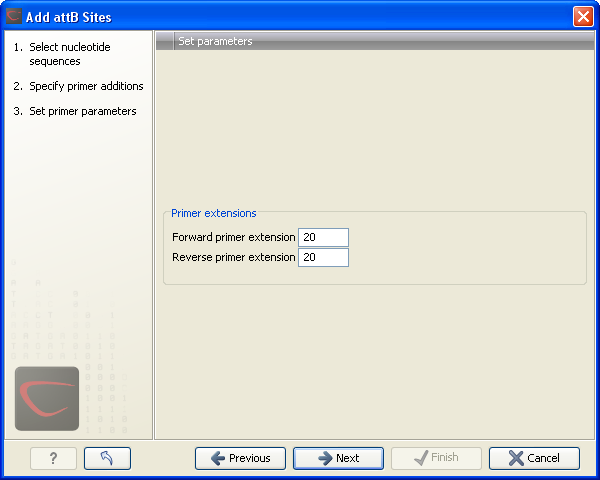Click the Reverse primer extension label
The height and width of the screenshot is (480, 600).
point(233,257)
